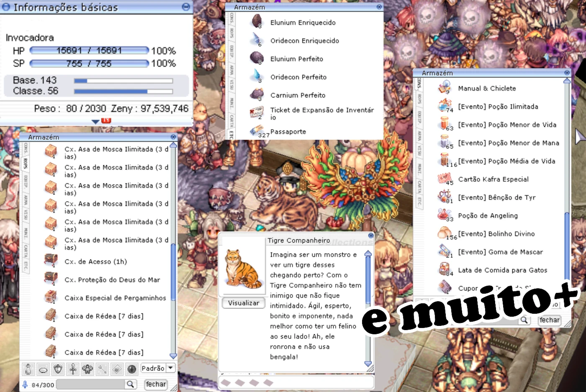Open CONS tab in left Armazém

pos(26,148)
